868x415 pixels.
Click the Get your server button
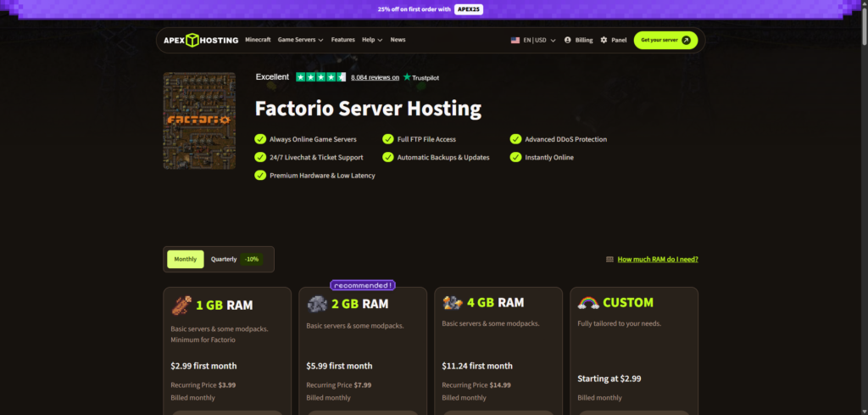pyautogui.click(x=665, y=40)
